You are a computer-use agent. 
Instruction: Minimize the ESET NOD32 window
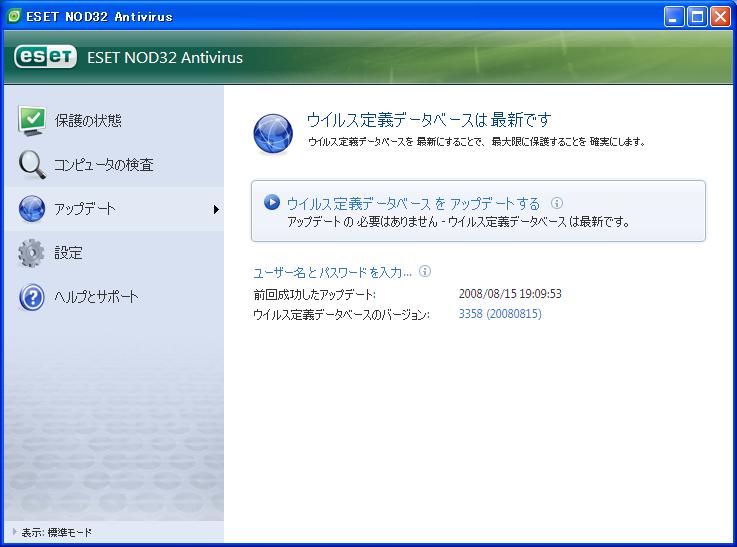674,17
